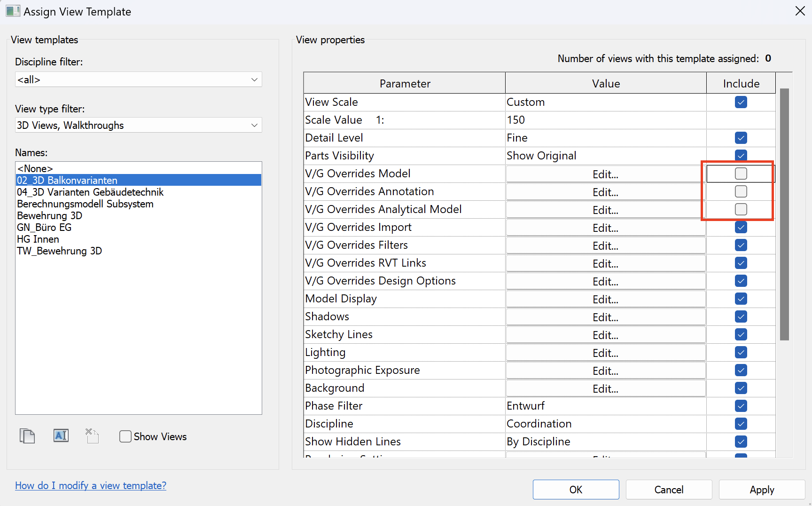The image size is (812, 506).
Task: Click the view properties vertical scrollbar
Action: [x=784, y=214]
